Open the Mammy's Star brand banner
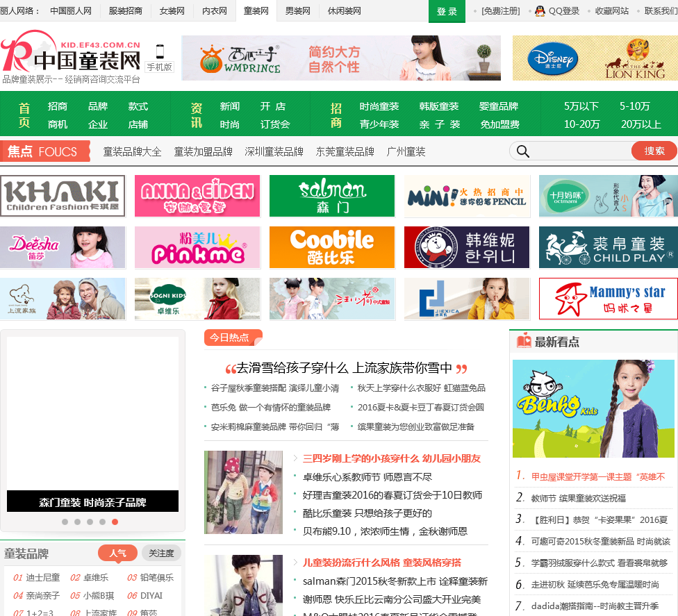This screenshot has width=678, height=616. (608, 299)
